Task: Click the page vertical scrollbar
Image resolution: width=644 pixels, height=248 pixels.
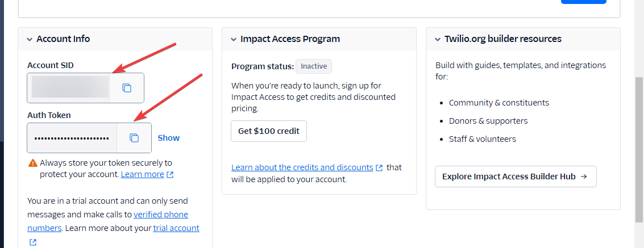Action: tap(639, 150)
